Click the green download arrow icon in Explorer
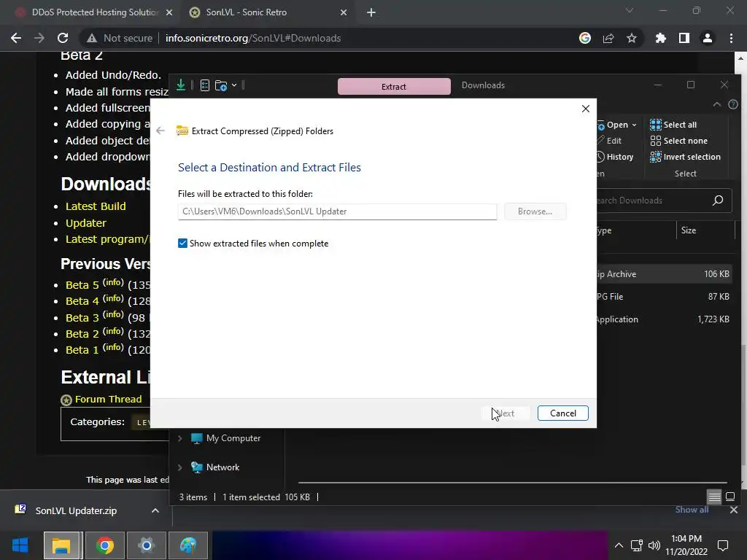The height and width of the screenshot is (560, 747). 181,85
